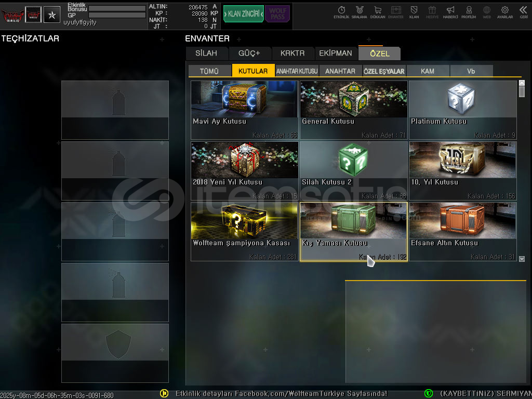Click the first empty spray equipment slot
Viewport: 532px width, 399px height.
115,110
